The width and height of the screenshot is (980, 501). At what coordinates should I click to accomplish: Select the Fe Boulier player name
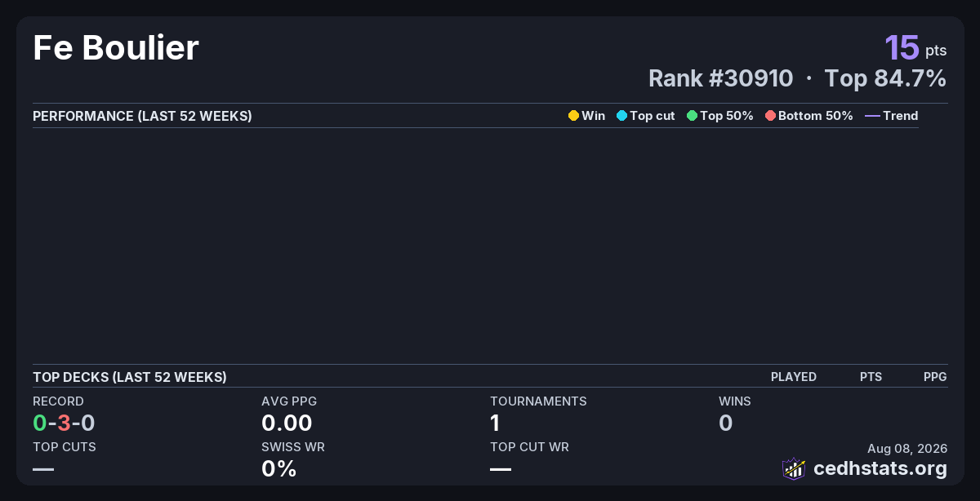coord(116,48)
